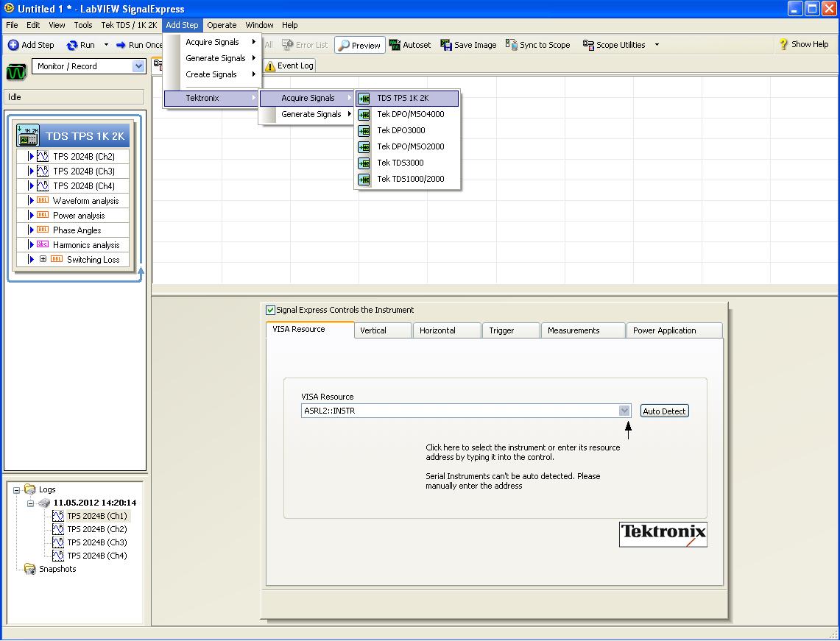This screenshot has width=840, height=641.
Task: Click the Show Help button
Action: coord(804,44)
